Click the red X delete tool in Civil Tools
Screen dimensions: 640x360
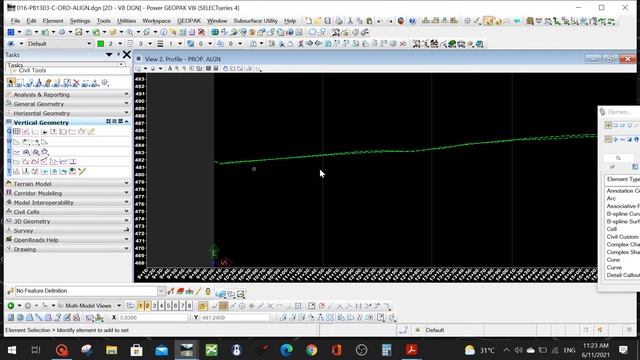click(76, 83)
